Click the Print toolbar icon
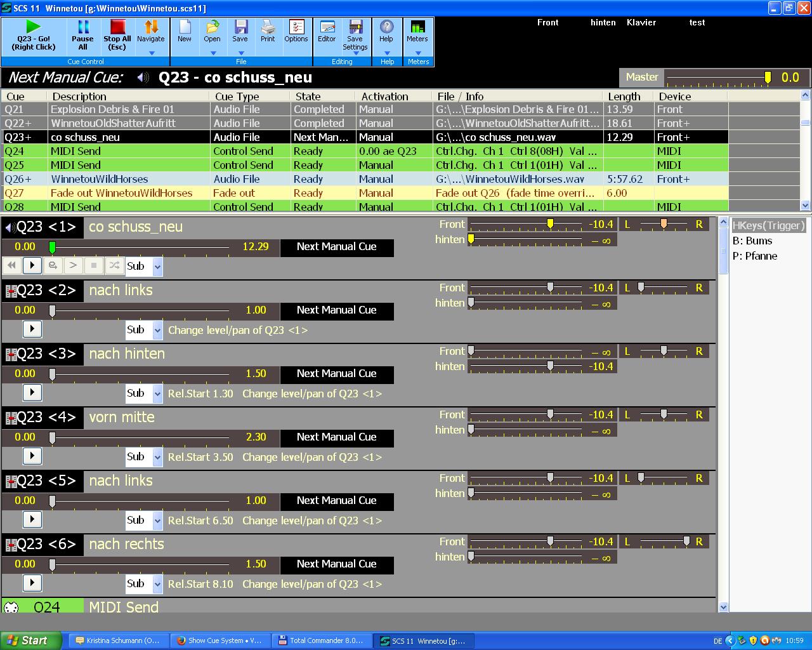 click(x=268, y=32)
